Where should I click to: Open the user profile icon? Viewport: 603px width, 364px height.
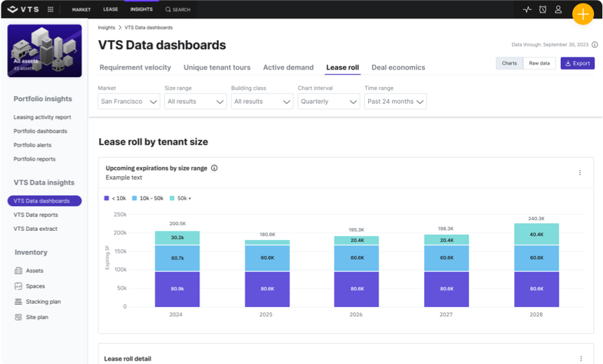(558, 10)
